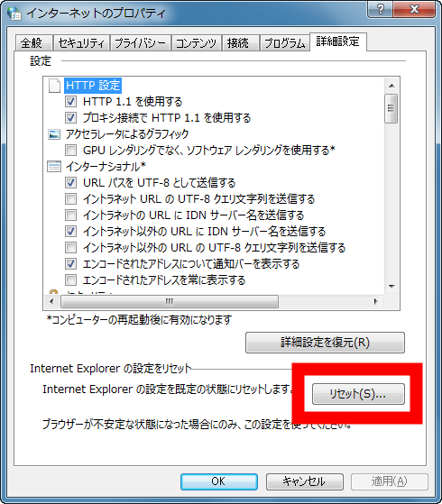Viewport: 442px width, 504px height.
Task: Confirm with the OK button
Action: pyautogui.click(x=219, y=481)
